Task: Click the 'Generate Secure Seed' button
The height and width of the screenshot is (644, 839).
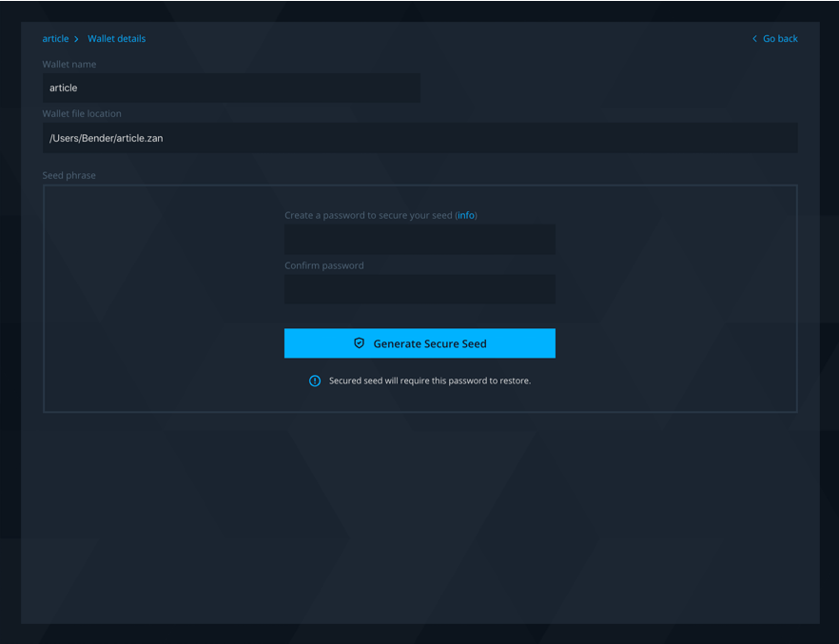Action: point(419,343)
